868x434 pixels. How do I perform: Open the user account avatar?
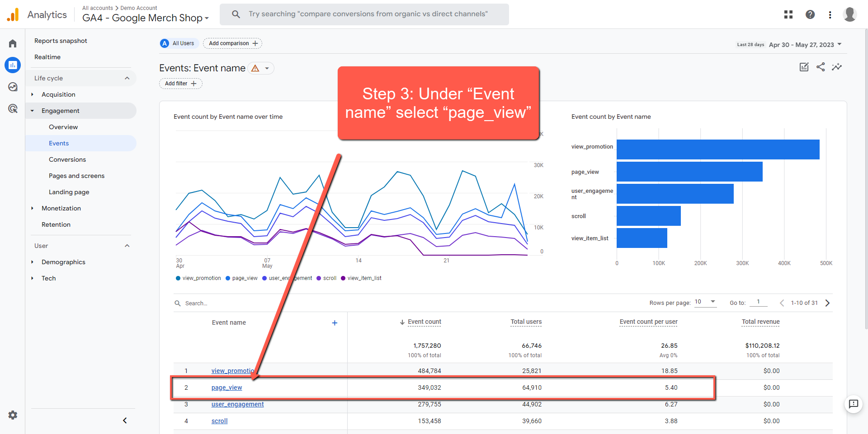coord(850,14)
